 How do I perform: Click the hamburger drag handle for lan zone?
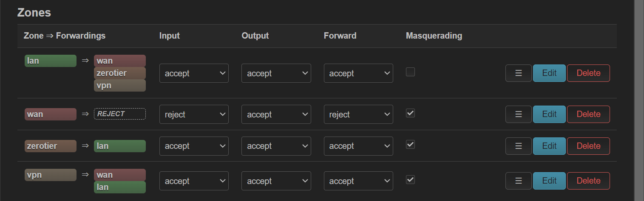point(518,73)
